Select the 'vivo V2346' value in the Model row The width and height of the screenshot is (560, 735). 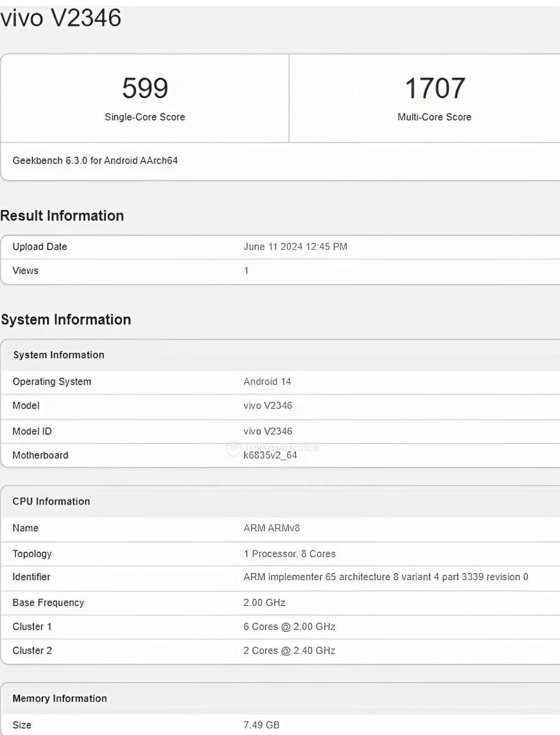tap(268, 405)
